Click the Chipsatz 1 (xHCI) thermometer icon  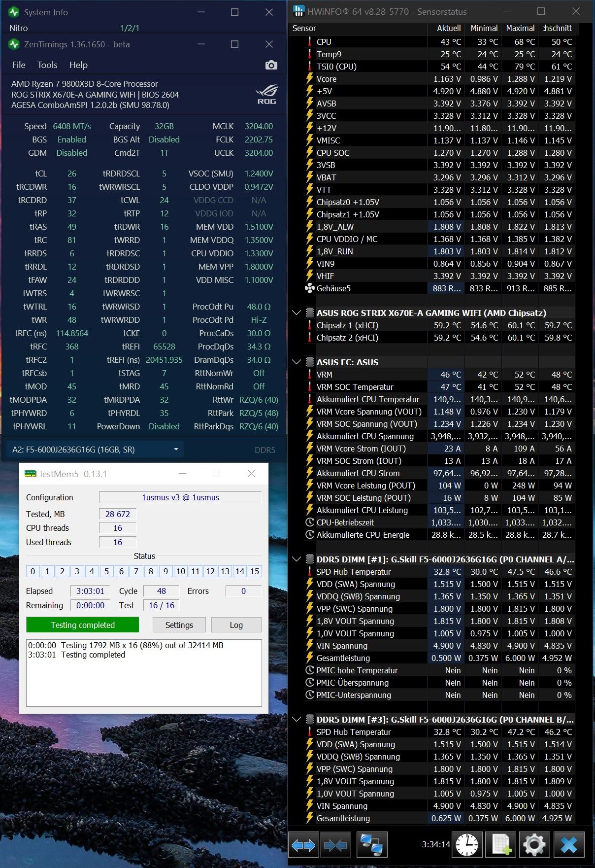(x=309, y=325)
